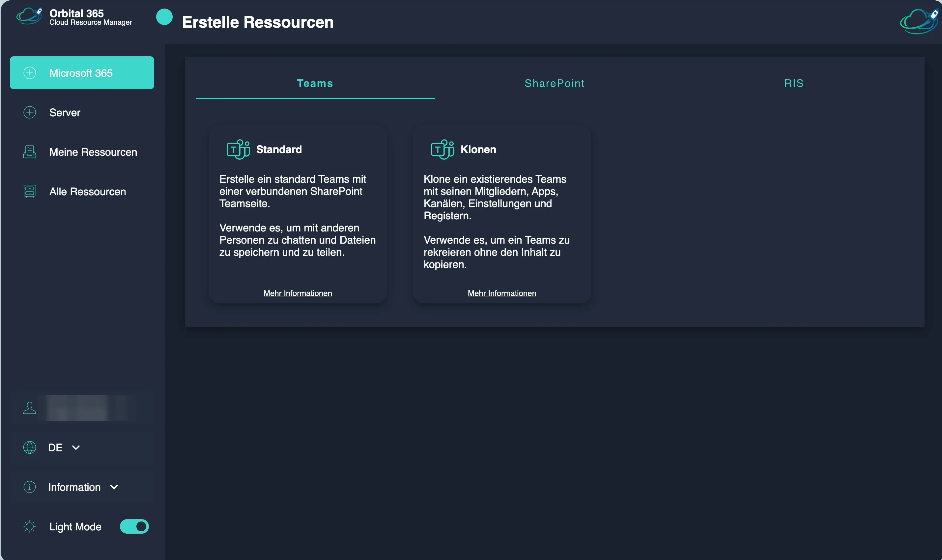The height and width of the screenshot is (560, 942).
Task: Click the Alle Ressourcen cabinet icon
Action: click(x=30, y=191)
